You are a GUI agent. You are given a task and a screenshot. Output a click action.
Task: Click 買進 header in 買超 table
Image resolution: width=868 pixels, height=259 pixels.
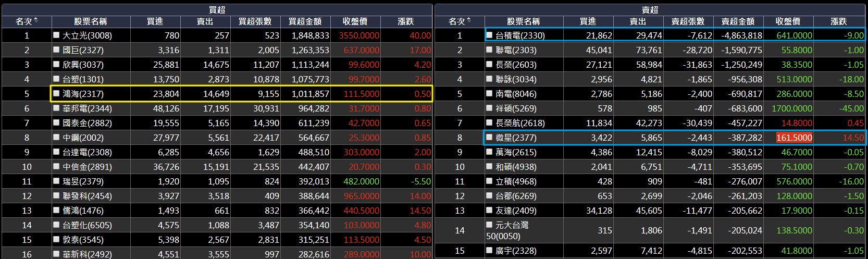[x=155, y=21]
